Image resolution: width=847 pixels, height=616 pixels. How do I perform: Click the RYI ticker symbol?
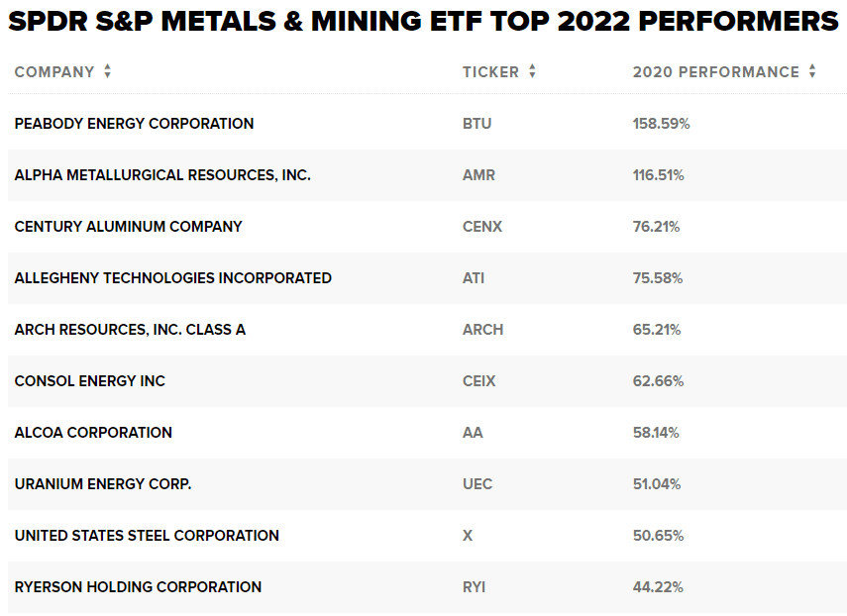pyautogui.click(x=475, y=587)
